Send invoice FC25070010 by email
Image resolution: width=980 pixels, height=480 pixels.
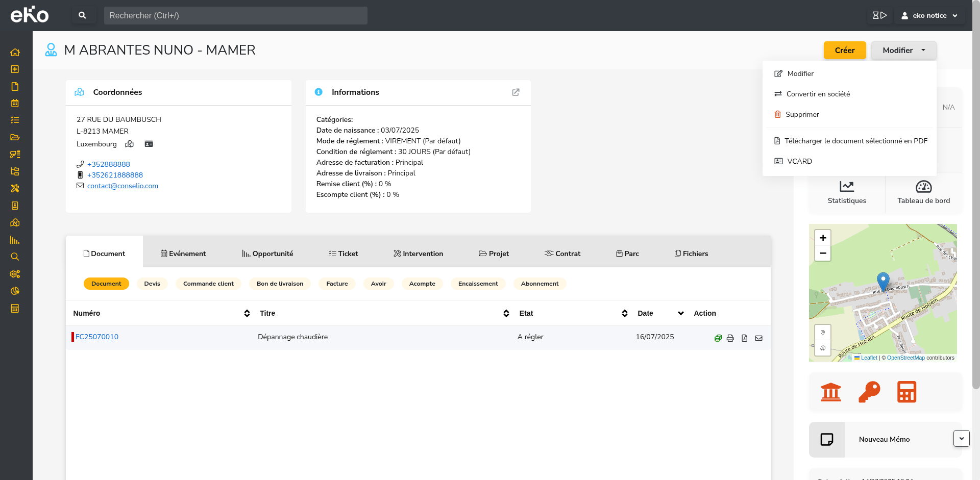point(759,338)
